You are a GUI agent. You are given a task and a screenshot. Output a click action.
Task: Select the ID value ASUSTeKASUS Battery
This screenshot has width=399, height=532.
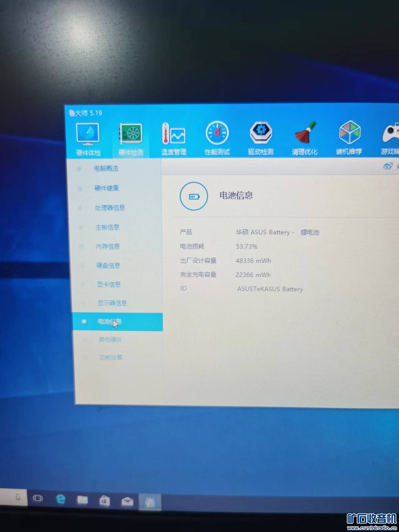pos(270,289)
